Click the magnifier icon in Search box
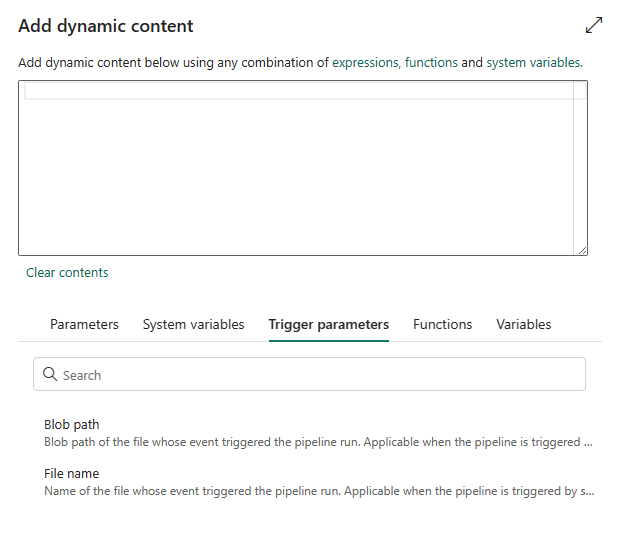621x546 pixels. (x=50, y=374)
